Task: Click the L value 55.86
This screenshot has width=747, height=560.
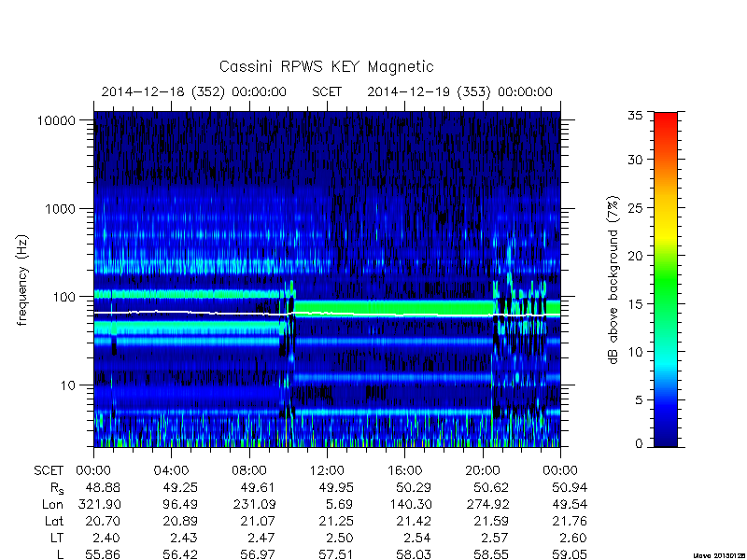Action: pos(103,554)
